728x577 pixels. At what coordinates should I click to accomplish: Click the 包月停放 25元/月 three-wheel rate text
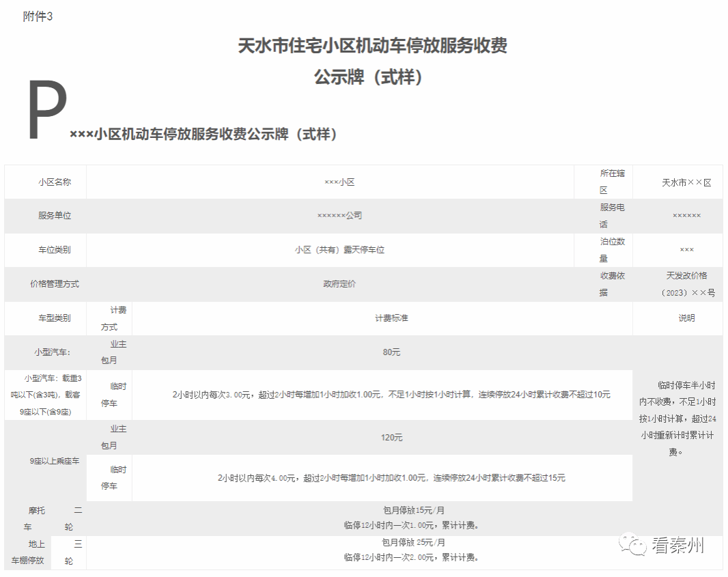pyautogui.click(x=413, y=543)
